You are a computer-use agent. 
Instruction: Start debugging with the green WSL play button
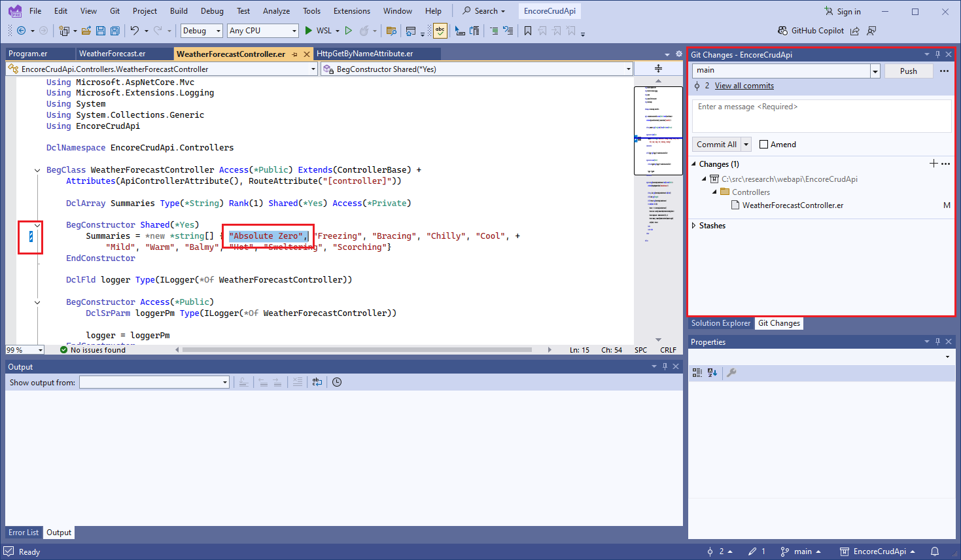click(309, 31)
